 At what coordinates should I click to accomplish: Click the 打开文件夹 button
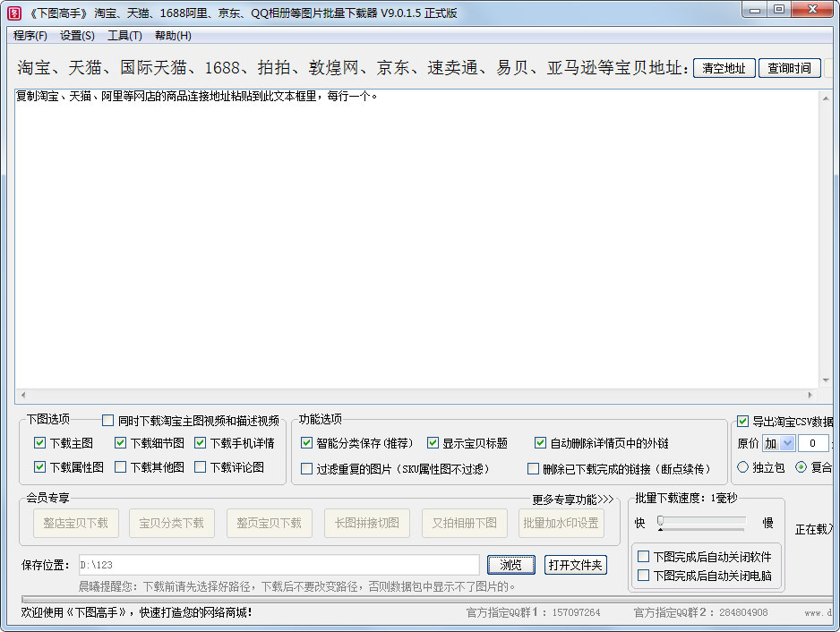(x=576, y=565)
